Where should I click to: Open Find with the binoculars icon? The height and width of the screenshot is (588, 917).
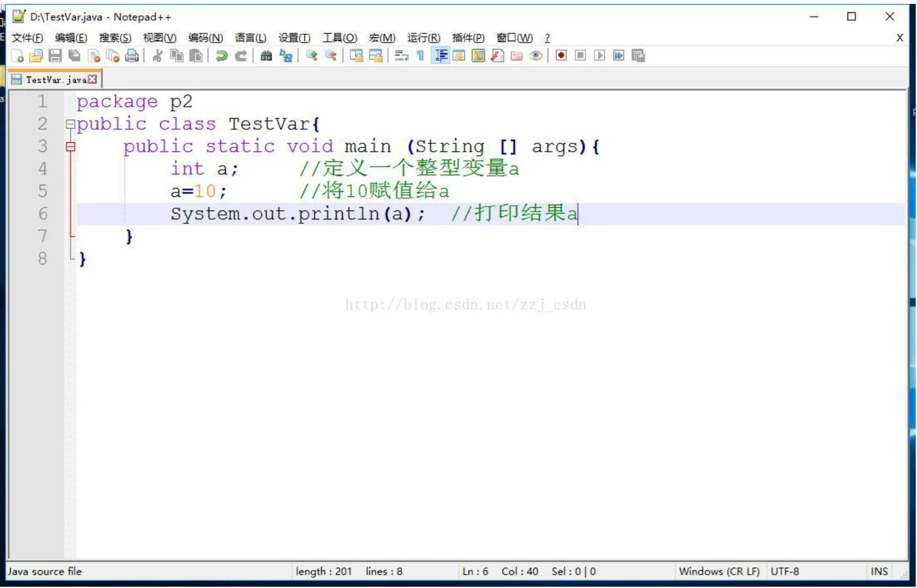pos(266,56)
